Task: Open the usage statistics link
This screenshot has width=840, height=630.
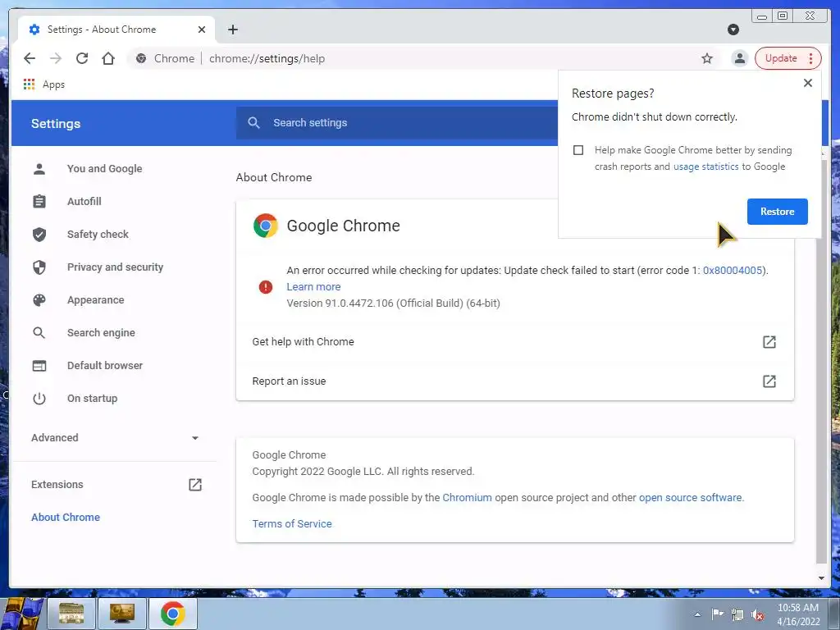Action: point(705,166)
